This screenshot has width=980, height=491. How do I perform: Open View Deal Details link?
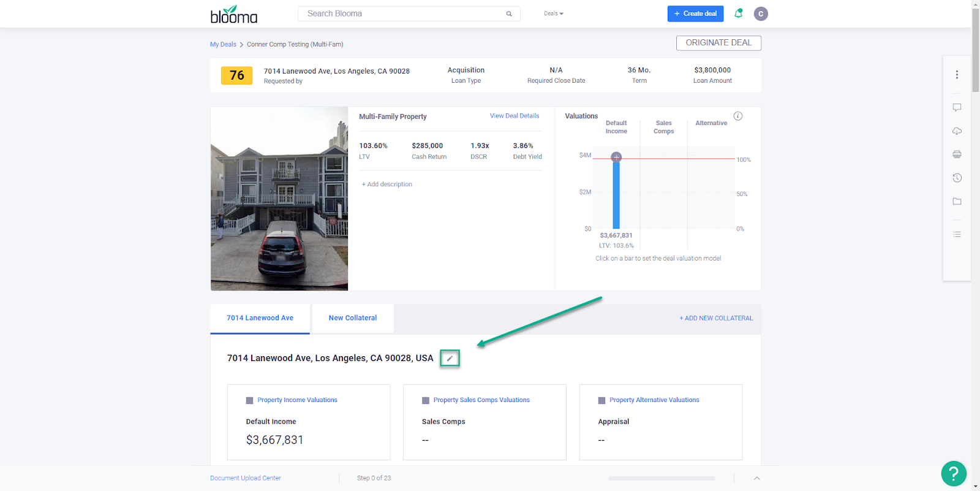[x=514, y=116]
